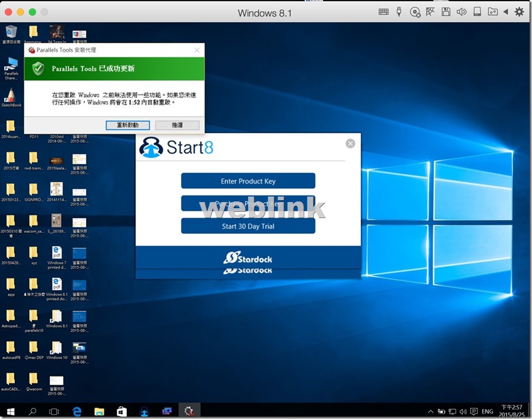The height and width of the screenshot is (419, 532).
Task: Open the Windows Start button
Action: click(10, 411)
